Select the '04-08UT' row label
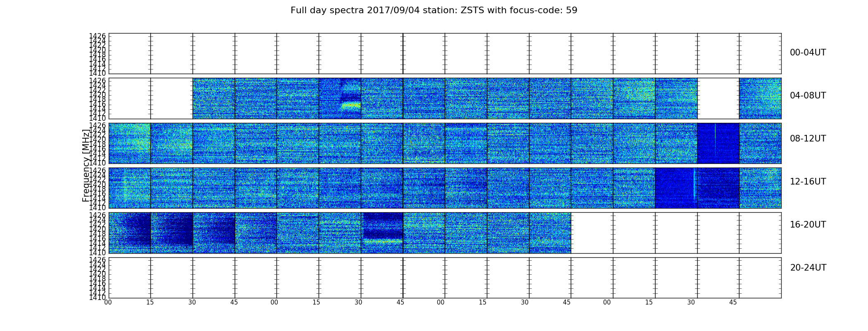 click(808, 96)
